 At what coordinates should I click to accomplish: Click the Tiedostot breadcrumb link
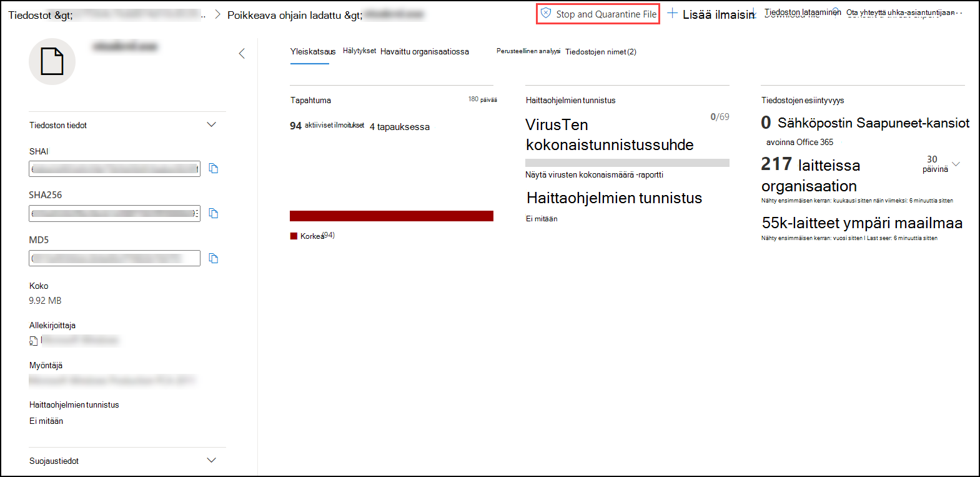41,15
